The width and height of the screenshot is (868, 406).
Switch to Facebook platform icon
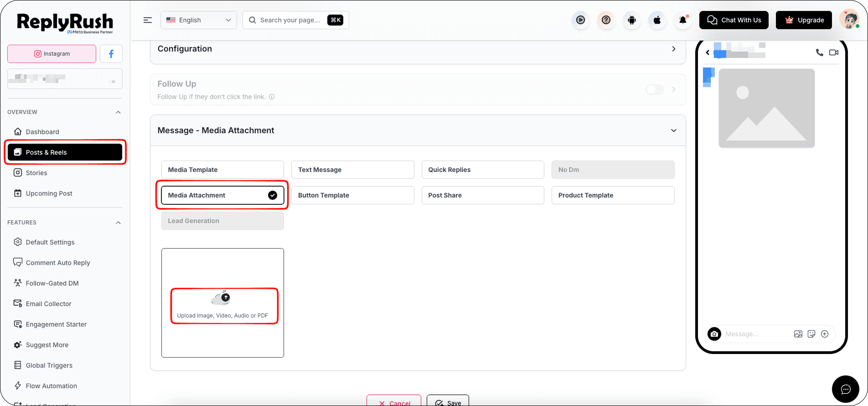coord(111,54)
